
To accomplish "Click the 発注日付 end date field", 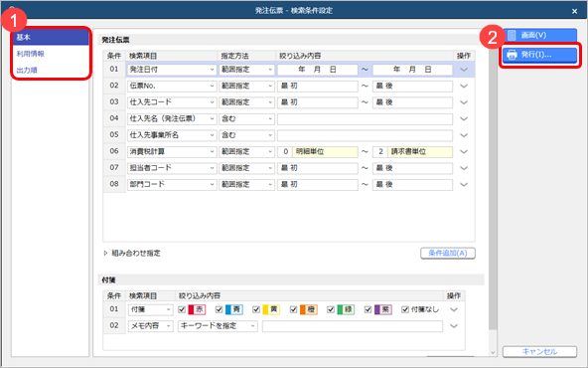I will coord(412,70).
